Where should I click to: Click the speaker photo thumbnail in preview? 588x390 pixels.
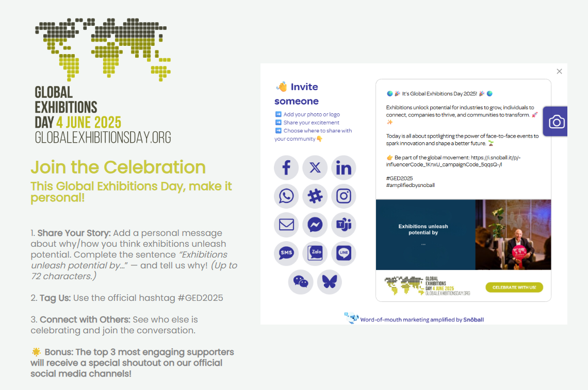[513, 235]
